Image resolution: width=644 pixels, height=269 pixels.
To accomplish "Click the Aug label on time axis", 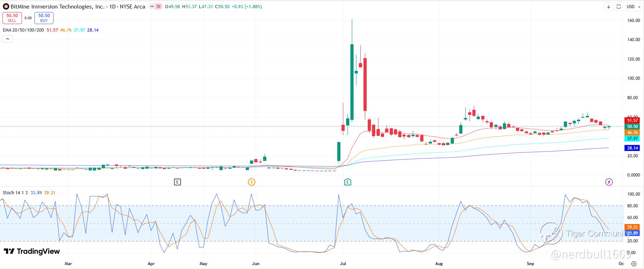I will (439, 264).
